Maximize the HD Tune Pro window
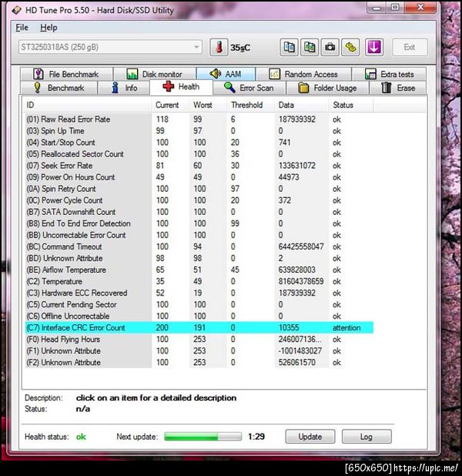 point(395,7)
